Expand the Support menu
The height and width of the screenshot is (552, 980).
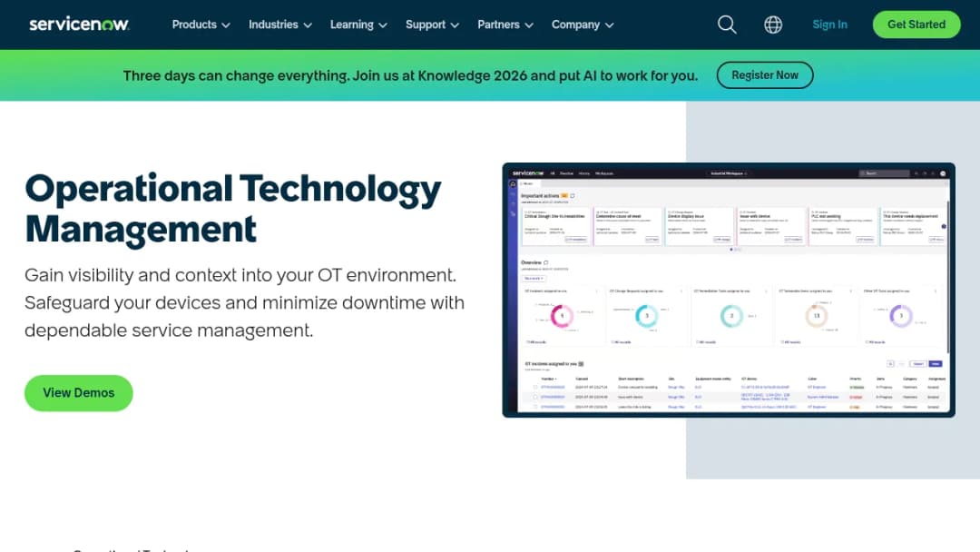tap(433, 25)
